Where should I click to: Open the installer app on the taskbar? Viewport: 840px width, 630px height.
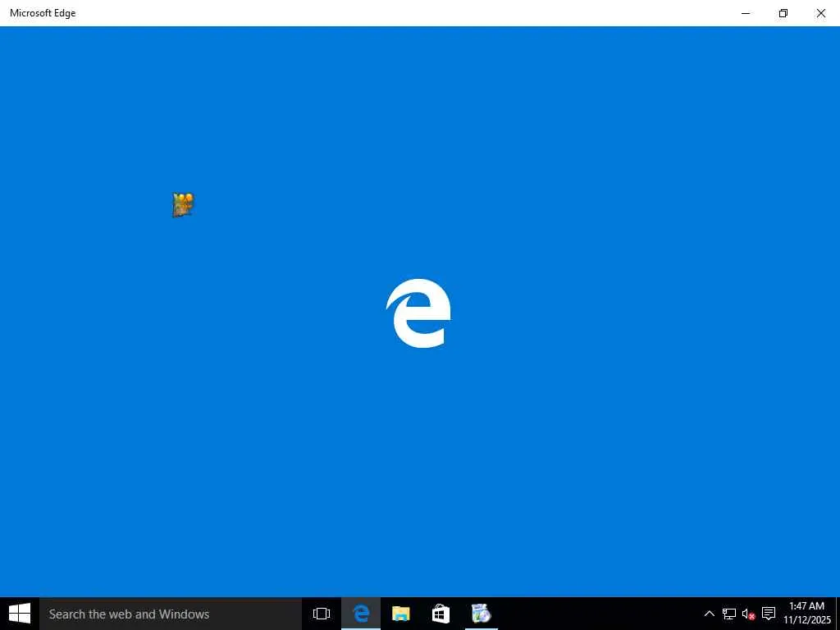pos(481,614)
